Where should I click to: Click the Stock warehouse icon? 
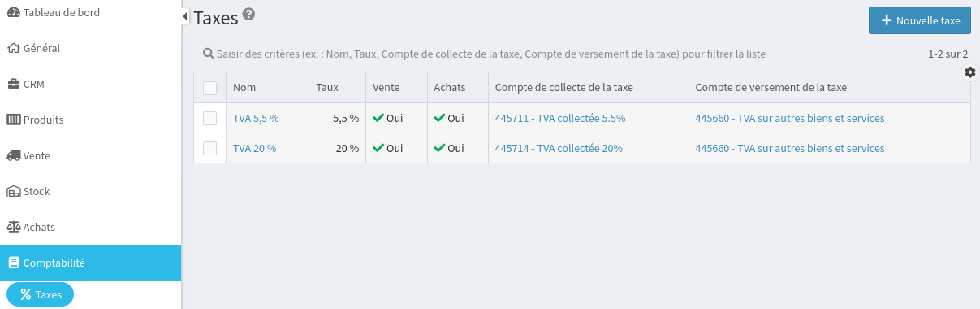click(x=13, y=191)
